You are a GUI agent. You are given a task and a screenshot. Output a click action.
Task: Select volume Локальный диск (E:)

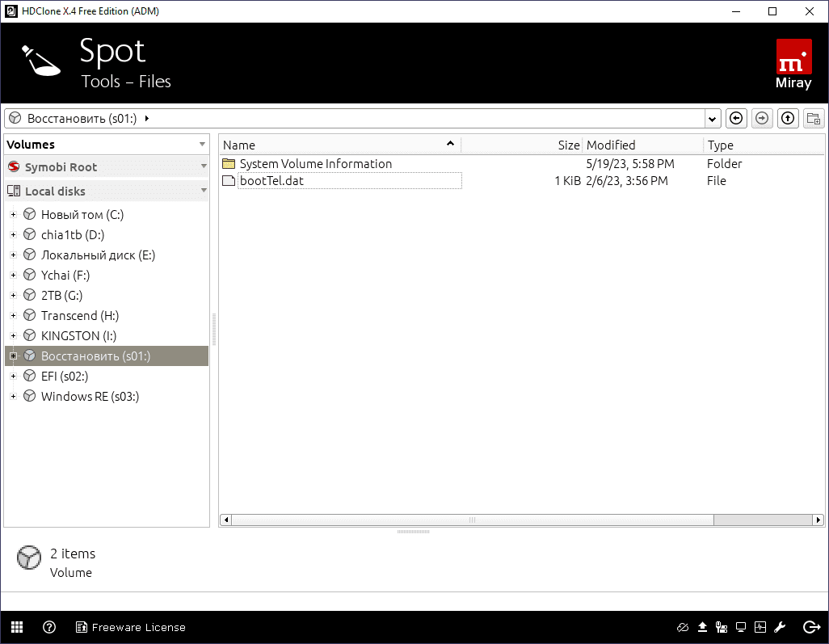(x=98, y=255)
